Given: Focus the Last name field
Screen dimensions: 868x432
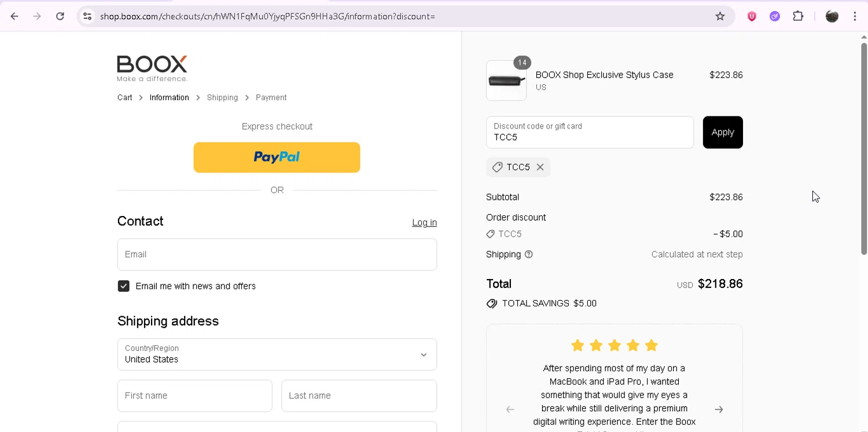Looking at the screenshot, I should coord(359,396).
